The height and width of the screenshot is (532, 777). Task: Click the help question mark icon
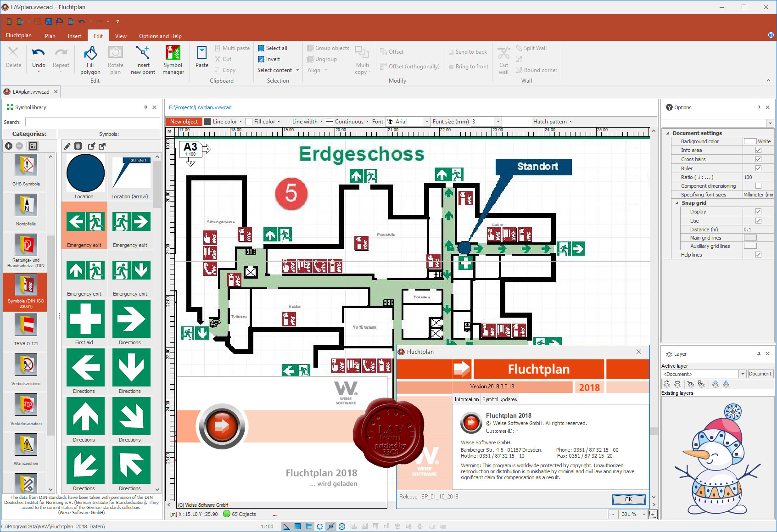[771, 35]
